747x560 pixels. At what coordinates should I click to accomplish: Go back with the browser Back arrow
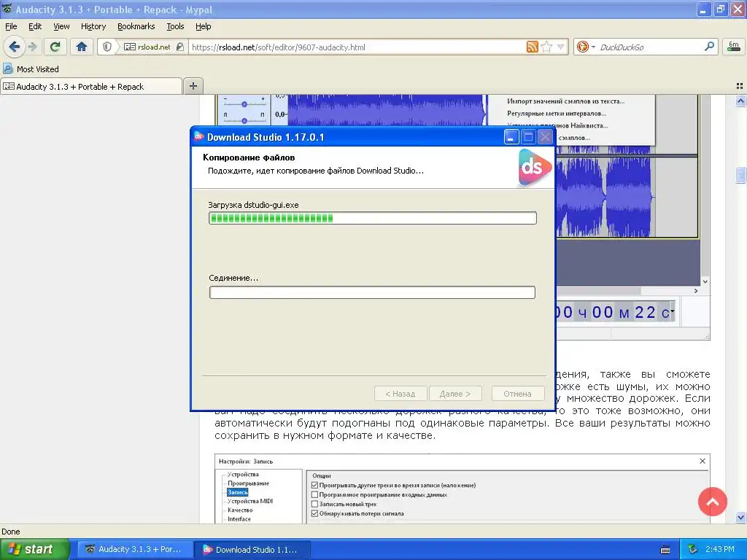click(14, 47)
